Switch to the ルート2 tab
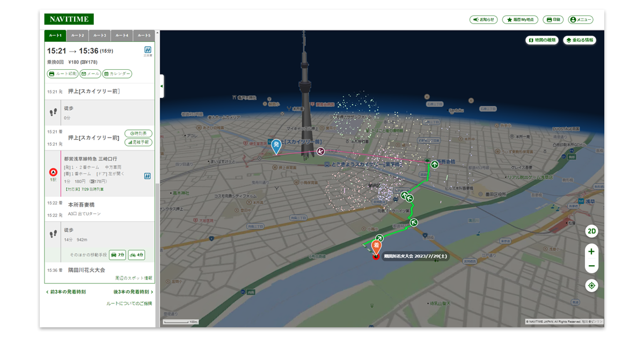 coord(78,35)
